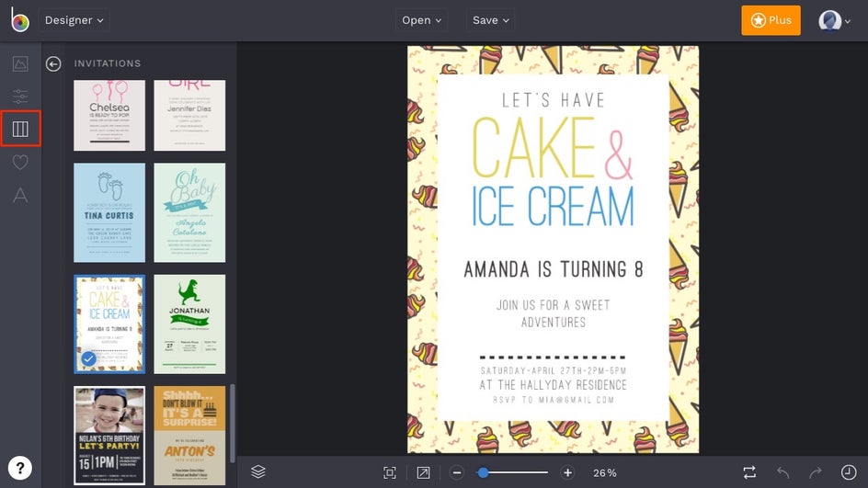868x488 pixels.
Task: Open the Graphics heart sidebar icon
Action: click(20, 162)
